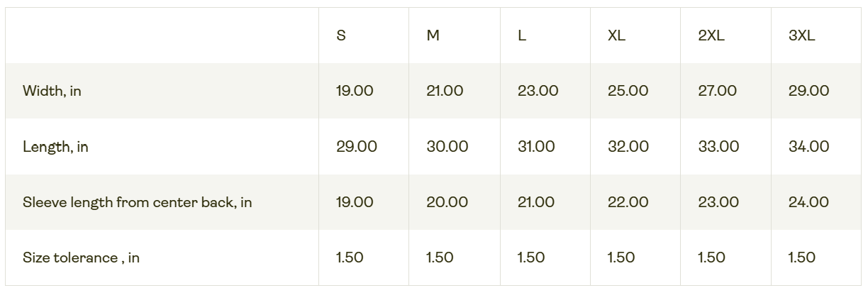Select the Sleeve length value 22.00 for XL
Viewport: 868px width, 288px height.
tap(628, 202)
